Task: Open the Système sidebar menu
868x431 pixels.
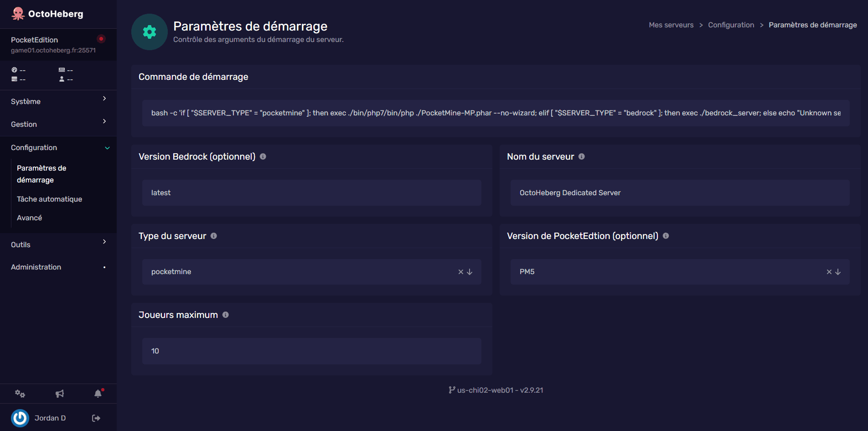Action: [58, 101]
